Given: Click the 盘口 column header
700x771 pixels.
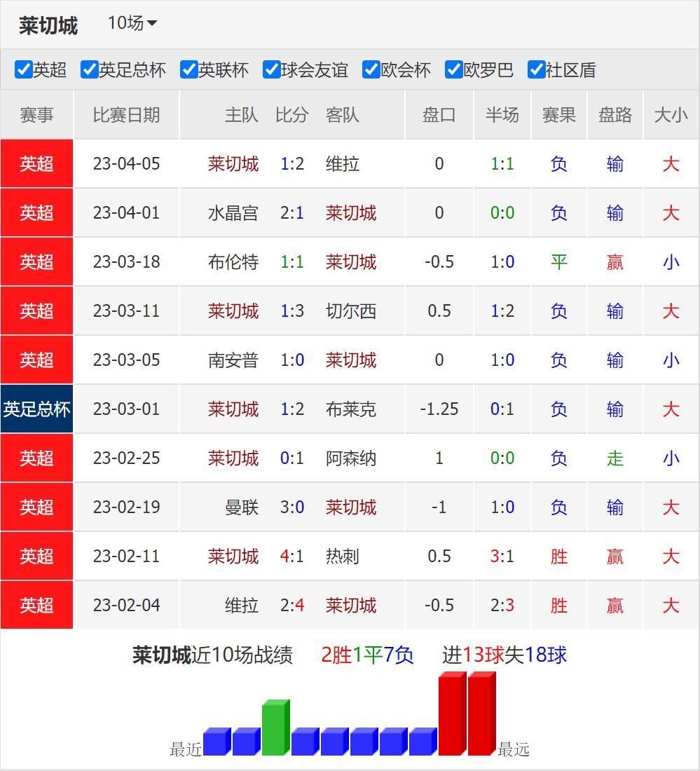Looking at the screenshot, I should pyautogui.click(x=438, y=116).
